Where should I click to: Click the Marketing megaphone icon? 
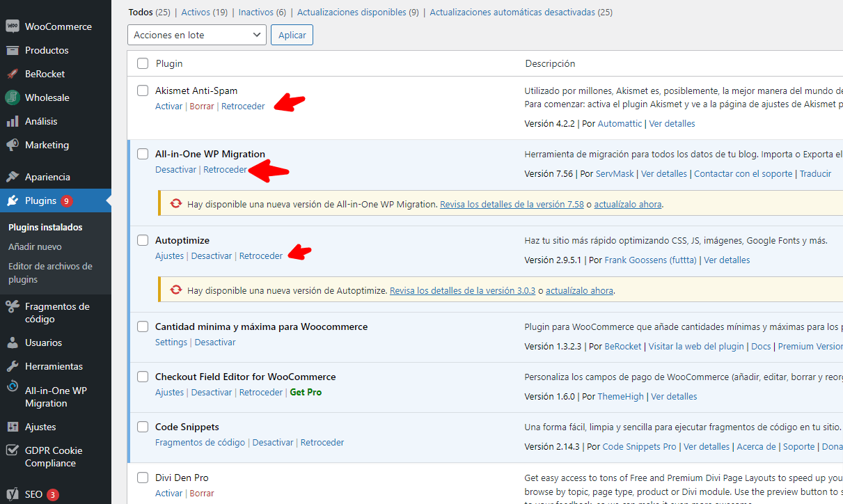[x=13, y=145]
